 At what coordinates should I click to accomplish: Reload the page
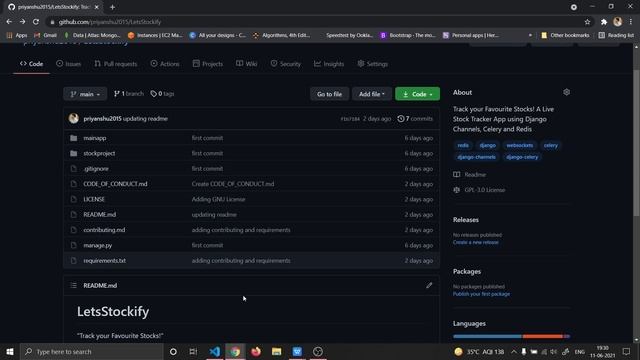36,22
